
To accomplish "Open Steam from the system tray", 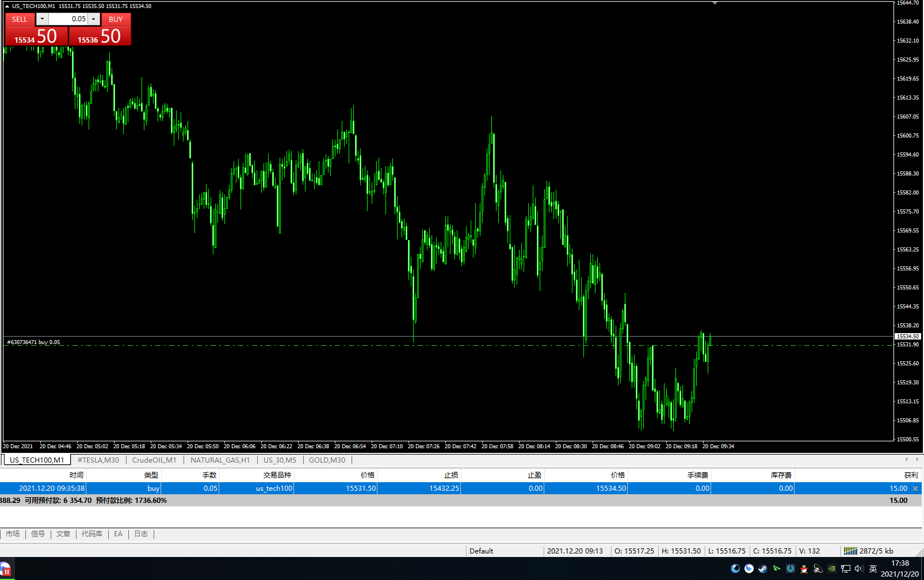I will 763,568.
